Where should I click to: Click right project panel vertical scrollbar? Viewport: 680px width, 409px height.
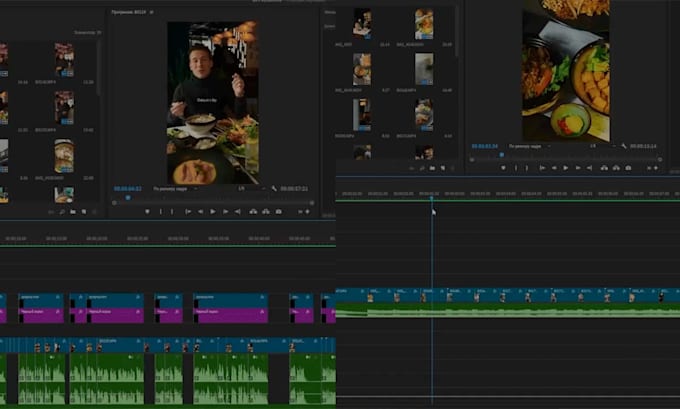[456, 31]
